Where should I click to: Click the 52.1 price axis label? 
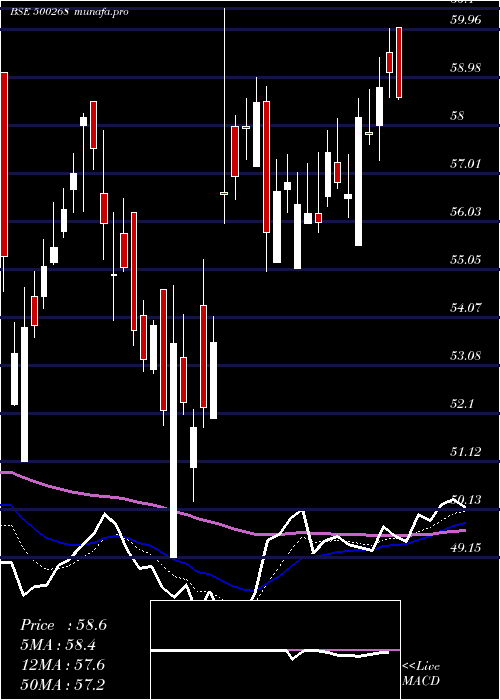[462, 404]
